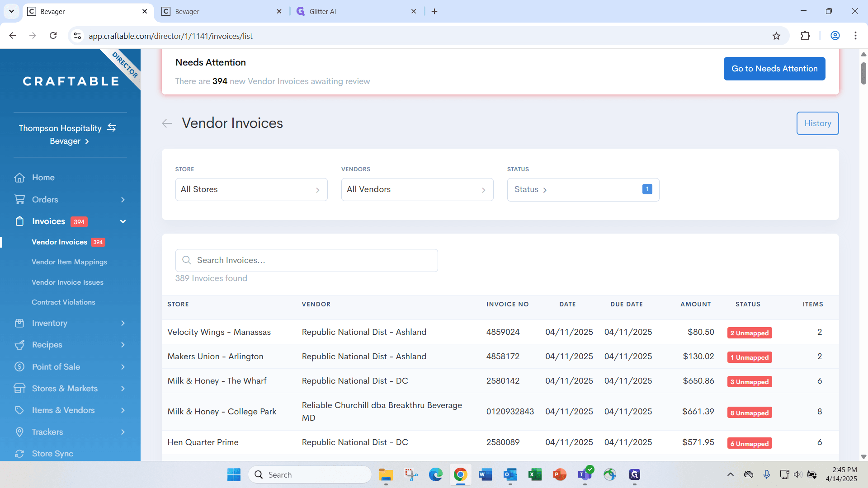Sort by the DUE DATE column header
Image resolution: width=868 pixels, height=488 pixels.
tap(627, 304)
